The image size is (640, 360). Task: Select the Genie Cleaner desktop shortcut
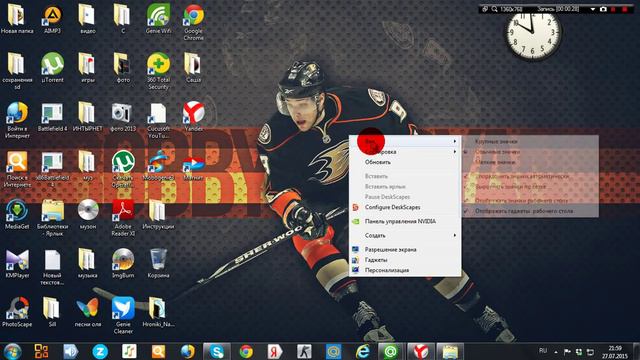pyautogui.click(x=123, y=316)
